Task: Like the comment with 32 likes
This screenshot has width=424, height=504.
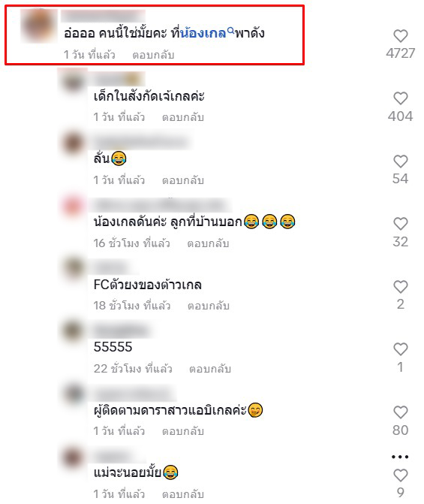Action: (x=400, y=224)
